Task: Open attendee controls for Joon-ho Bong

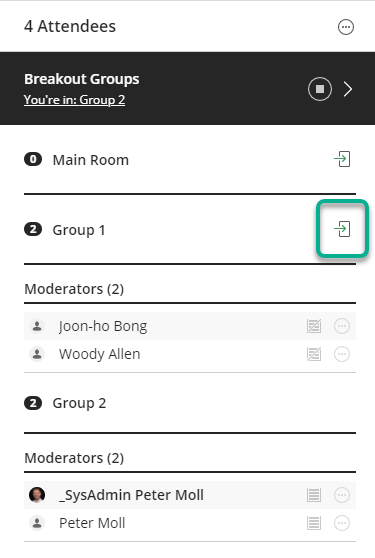Action: click(x=342, y=326)
